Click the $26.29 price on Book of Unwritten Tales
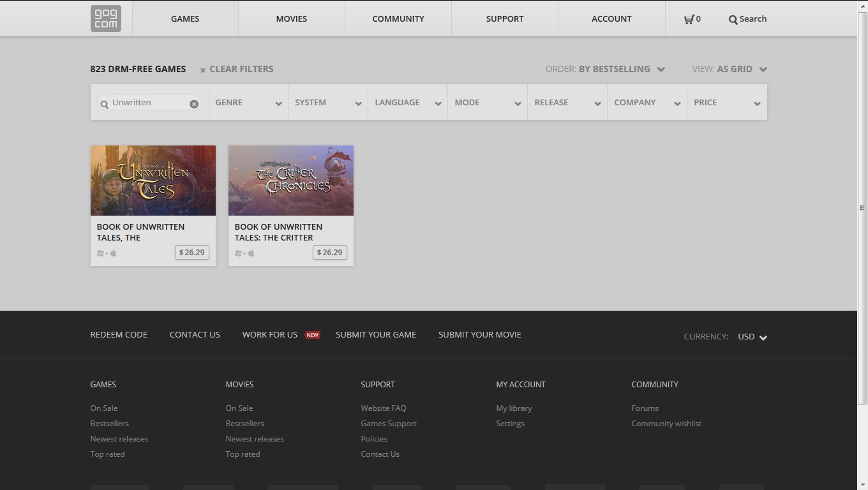Viewport: 868px width, 490px height. [192, 253]
